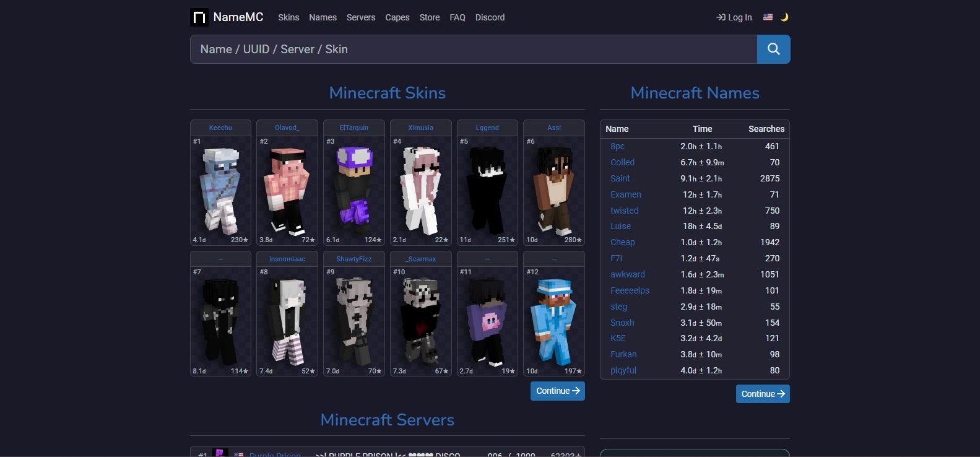The image size is (980, 457).
Task: Open skin #4 thumbnail by Ximusia
Action: click(421, 191)
